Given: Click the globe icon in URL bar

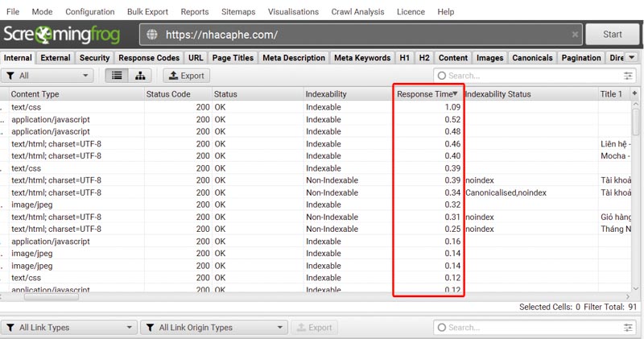Looking at the screenshot, I should 152,35.
